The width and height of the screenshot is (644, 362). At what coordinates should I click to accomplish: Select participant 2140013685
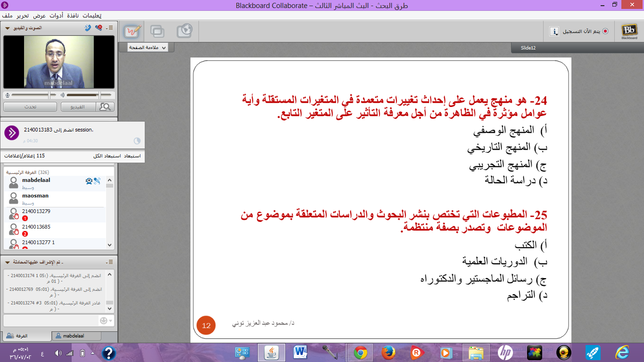pos(55,230)
